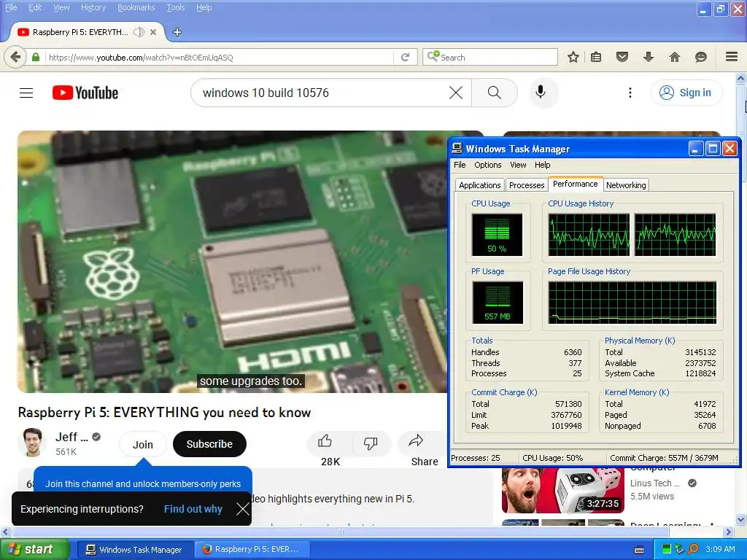
Task: Click the video player frame
Action: click(232, 262)
